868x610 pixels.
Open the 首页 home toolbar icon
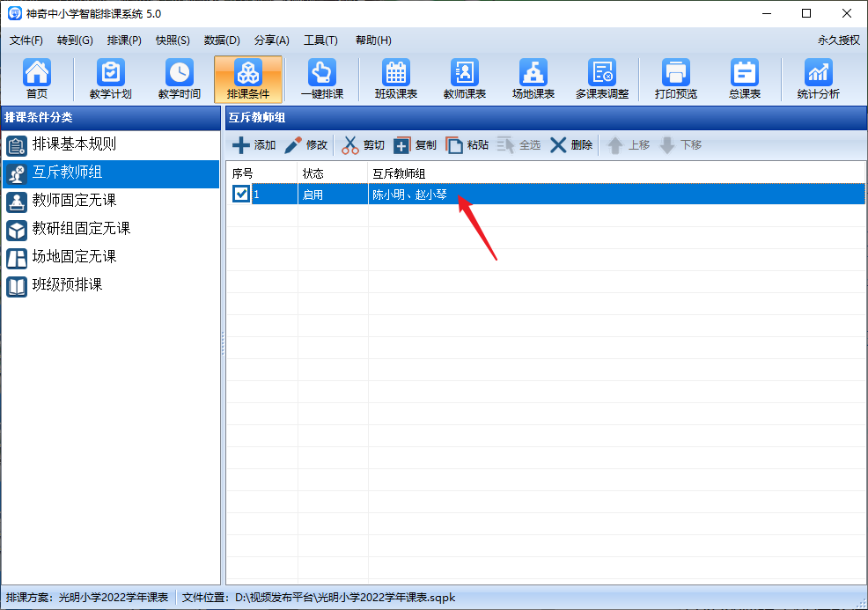pyautogui.click(x=37, y=78)
